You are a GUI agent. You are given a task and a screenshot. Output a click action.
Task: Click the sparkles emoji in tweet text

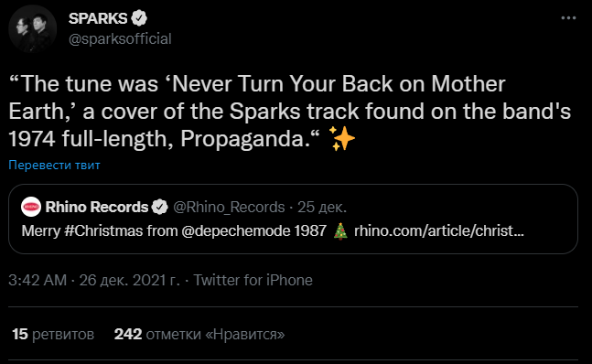342,138
